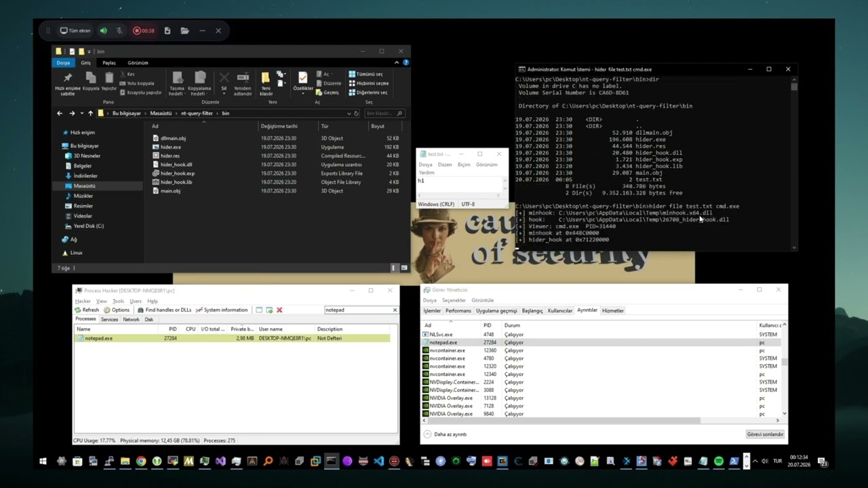
Task: Click nt-query-filter in the address breadcrumb
Action: pos(197,113)
